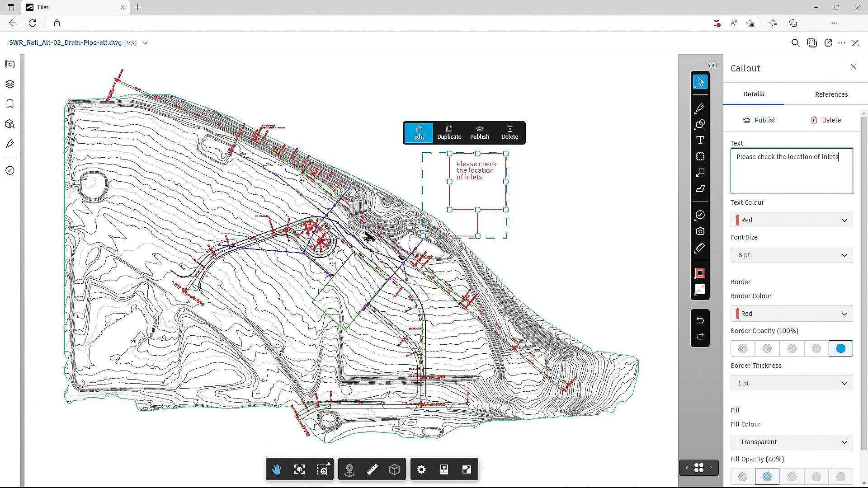Open the issues checkmark icon in left sidebar

point(10,170)
